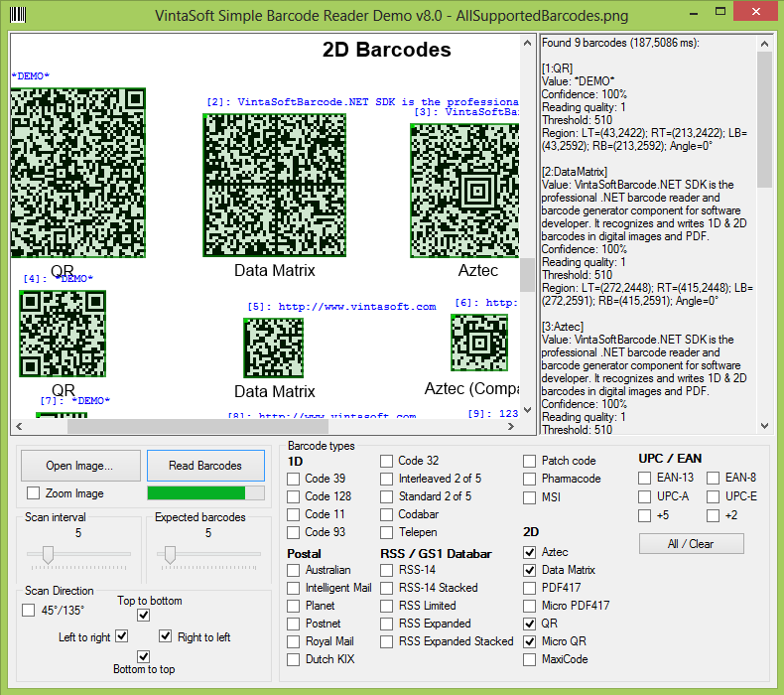Tick the Standard 2 of 5 checkbox
The image size is (784, 695).
386,496
